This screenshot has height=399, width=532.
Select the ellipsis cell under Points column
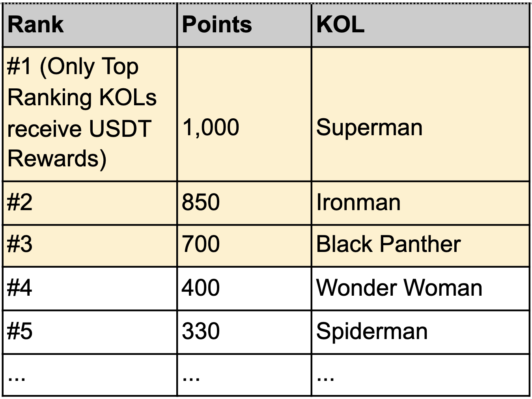(x=244, y=375)
